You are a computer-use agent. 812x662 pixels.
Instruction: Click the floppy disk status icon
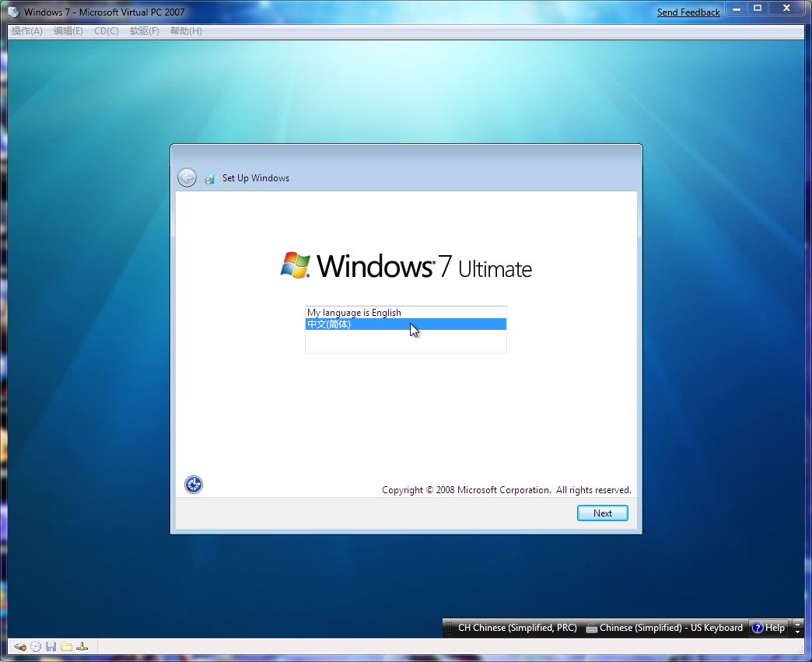point(51,646)
